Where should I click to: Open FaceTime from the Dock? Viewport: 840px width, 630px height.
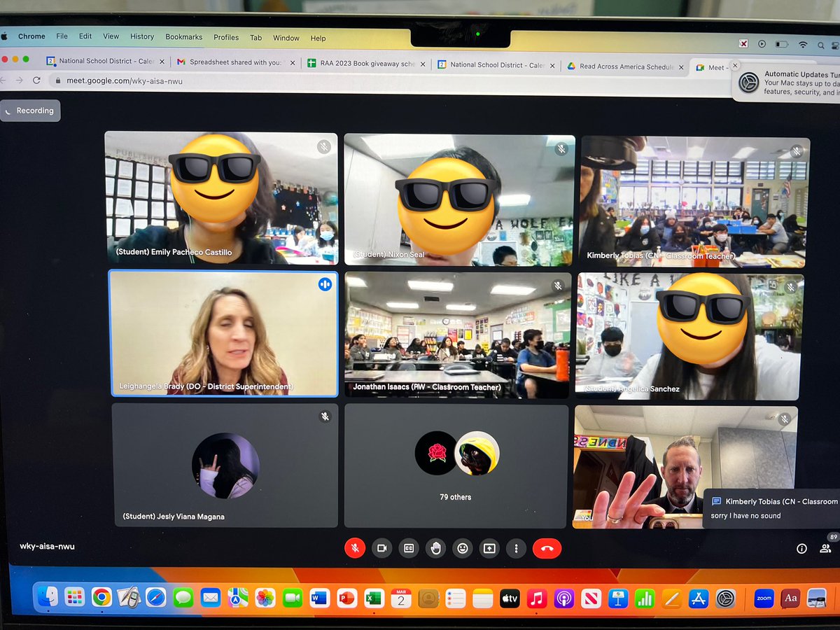(x=293, y=598)
